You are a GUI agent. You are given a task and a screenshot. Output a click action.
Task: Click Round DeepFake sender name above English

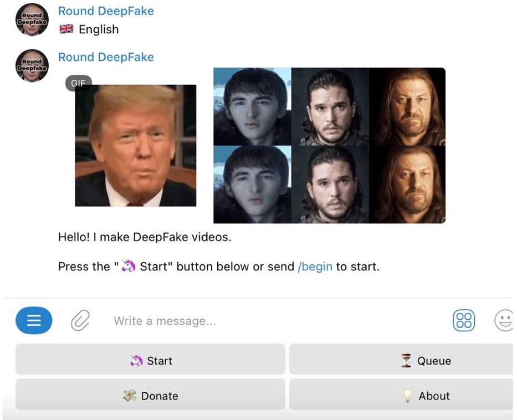(106, 11)
